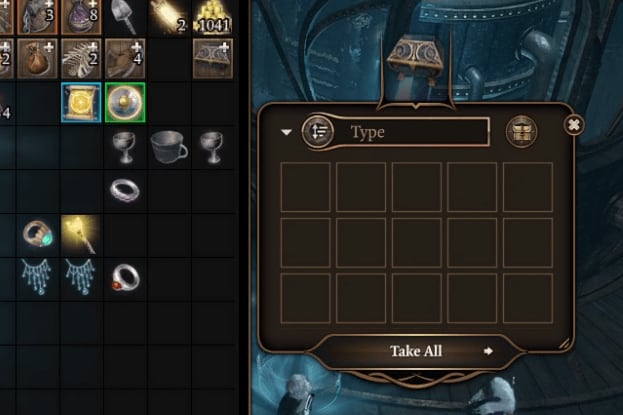Image resolution: width=623 pixels, height=415 pixels.
Task: Select the glowing golden staff item
Action: click(x=81, y=235)
